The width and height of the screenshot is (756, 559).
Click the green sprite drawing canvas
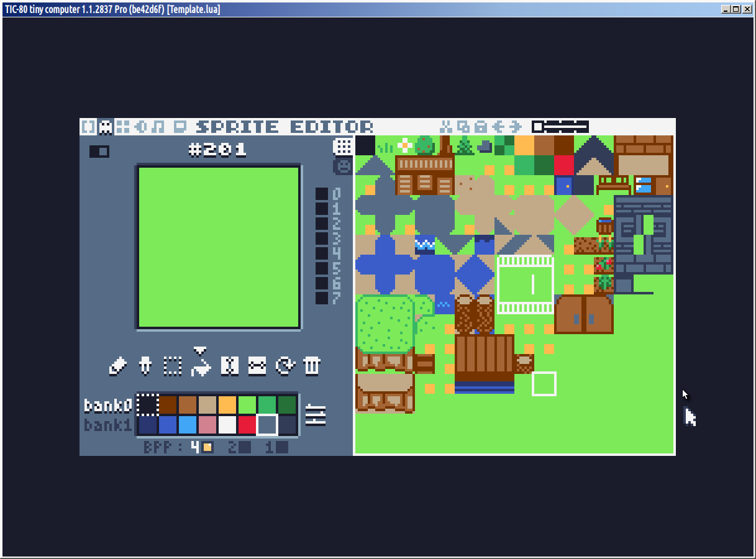pos(219,247)
